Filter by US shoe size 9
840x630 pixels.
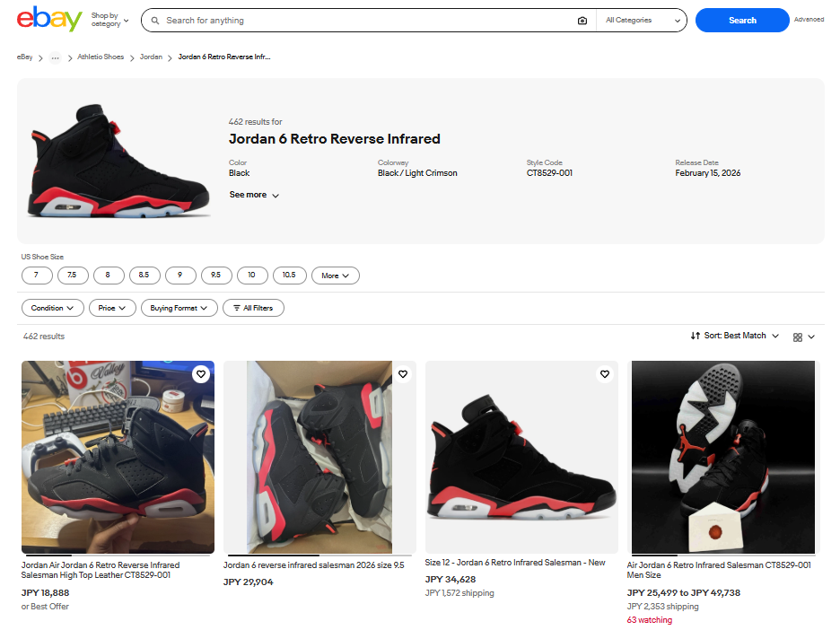point(180,276)
